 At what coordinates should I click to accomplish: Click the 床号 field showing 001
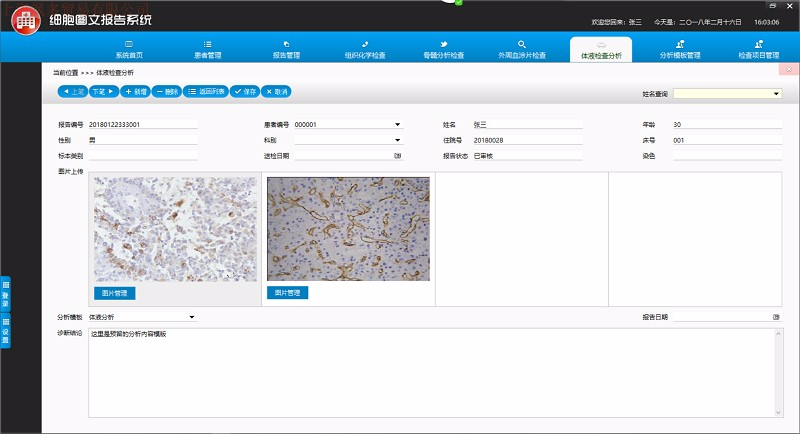point(727,140)
